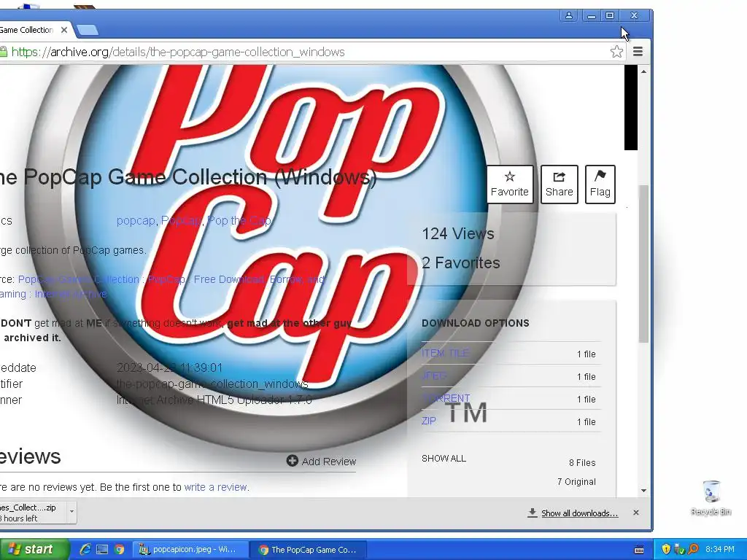The width and height of the screenshot is (747, 560).
Task: Click Show Desktop quick launch icon
Action: point(102,550)
